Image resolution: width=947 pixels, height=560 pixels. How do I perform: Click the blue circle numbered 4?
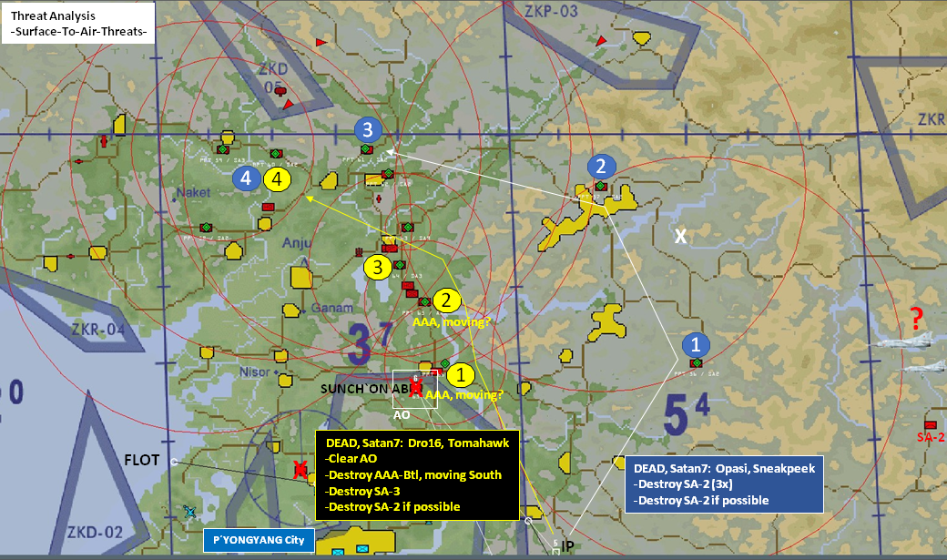246,178
